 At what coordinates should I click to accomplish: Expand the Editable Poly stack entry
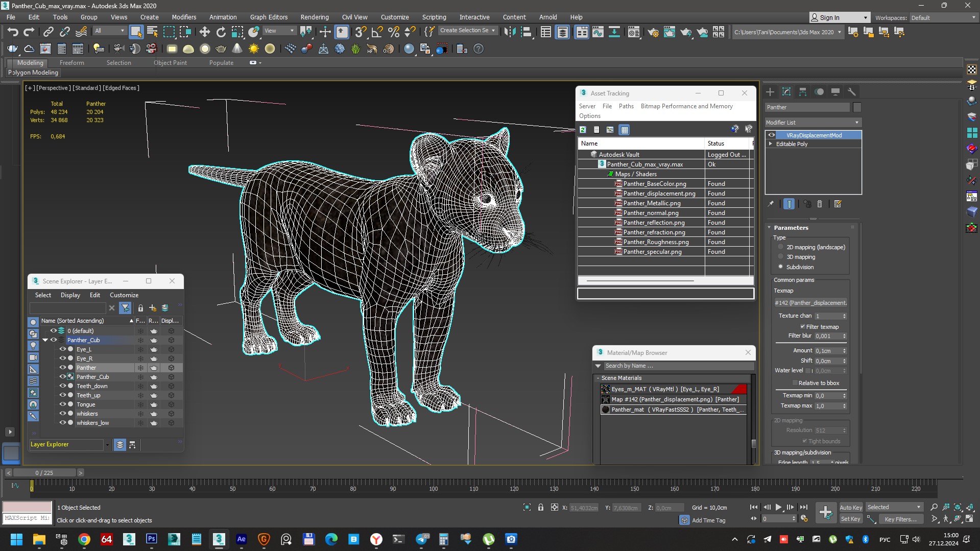[770, 144]
